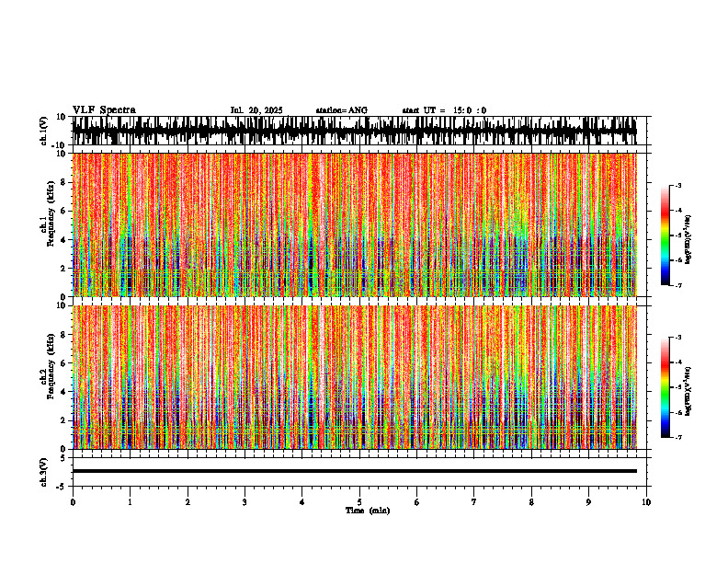
Task: Click the "-7" label on lower colorbar
Action: (678, 438)
